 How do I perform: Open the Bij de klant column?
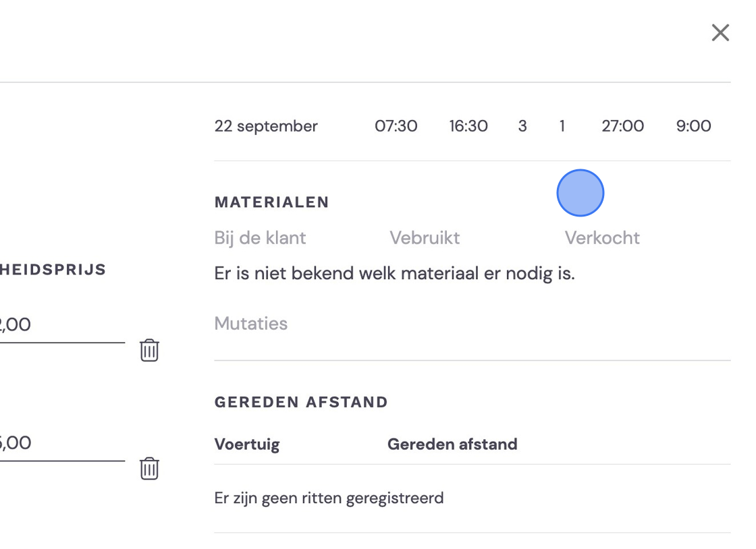point(260,238)
